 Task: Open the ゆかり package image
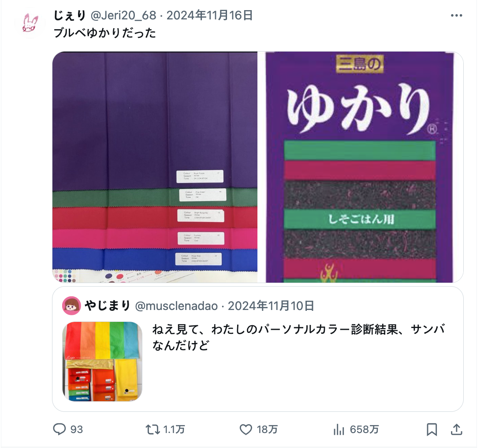click(361, 167)
